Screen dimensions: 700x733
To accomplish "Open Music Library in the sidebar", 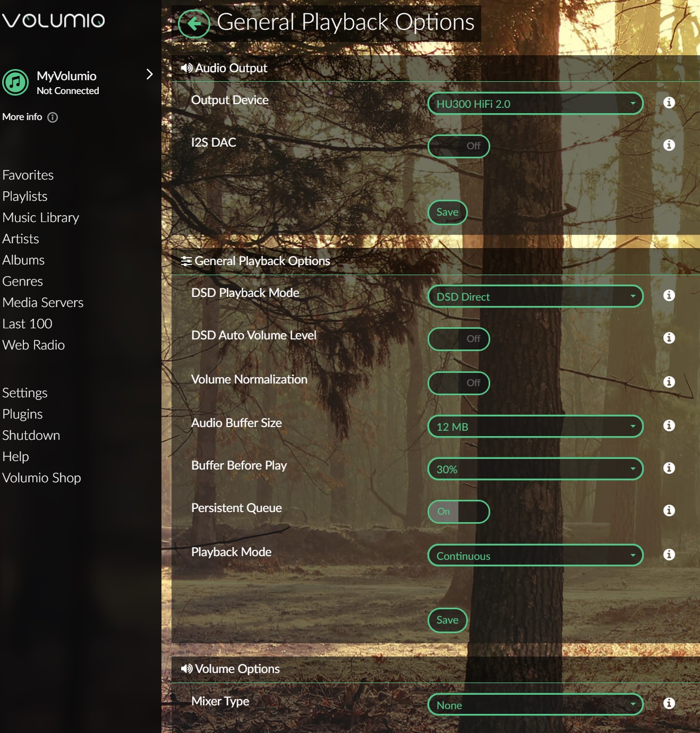I will pos(40,217).
